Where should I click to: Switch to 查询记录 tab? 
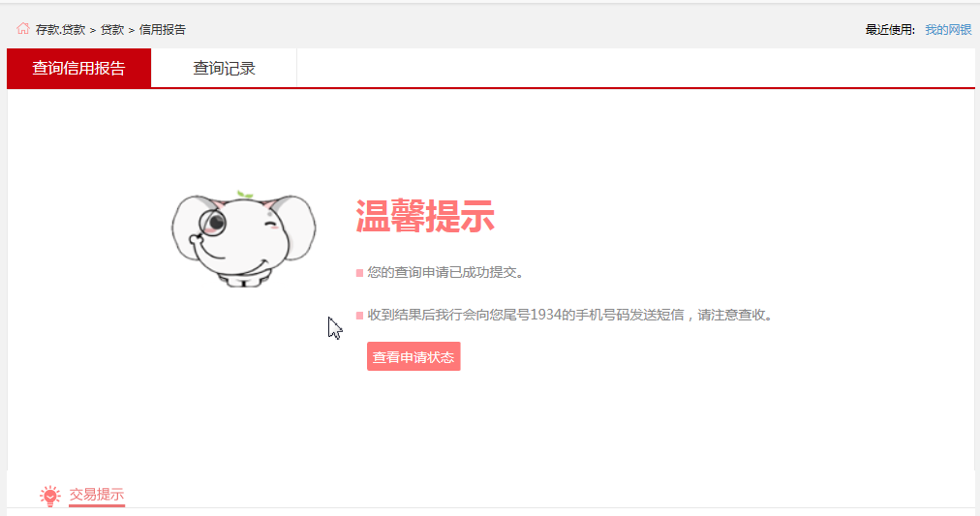coord(224,68)
